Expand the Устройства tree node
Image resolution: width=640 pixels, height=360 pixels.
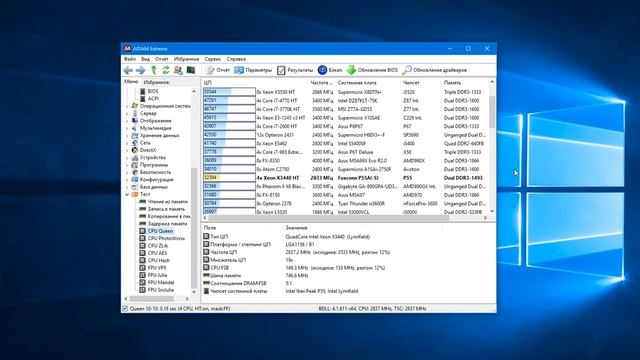(x=127, y=158)
